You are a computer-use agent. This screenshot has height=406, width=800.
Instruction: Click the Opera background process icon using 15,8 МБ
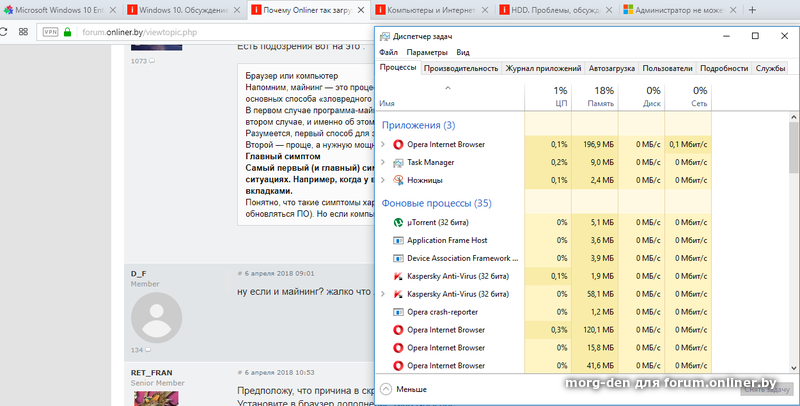point(398,348)
